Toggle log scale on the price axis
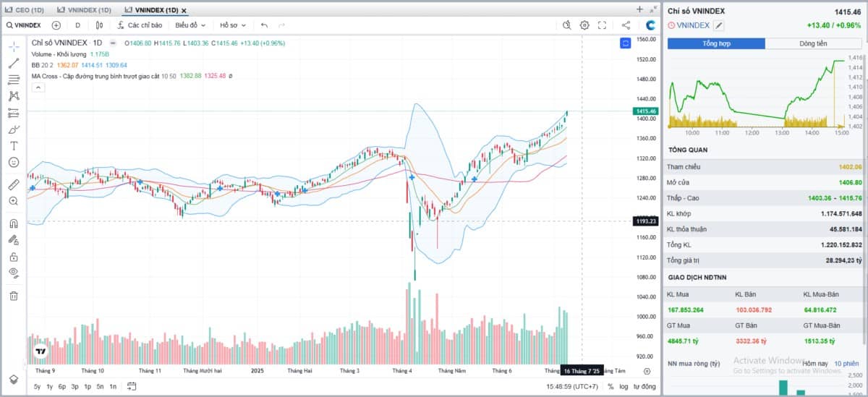The height and width of the screenshot is (397, 868). (624, 386)
